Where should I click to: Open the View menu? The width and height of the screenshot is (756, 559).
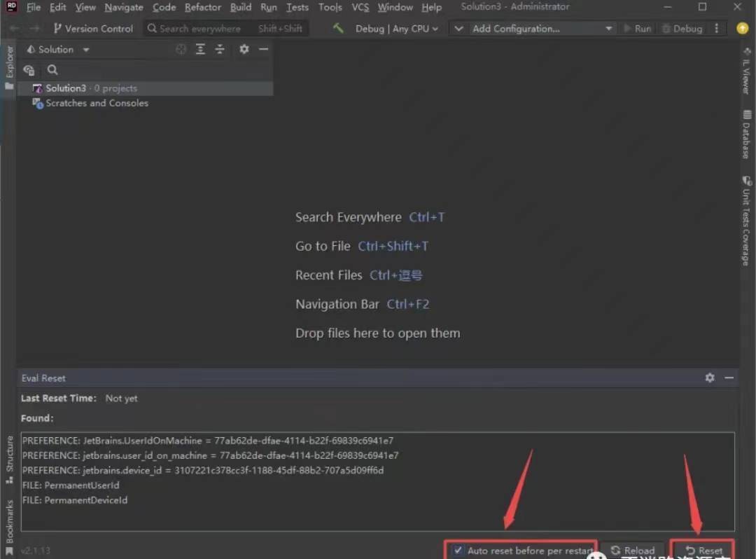[85, 7]
